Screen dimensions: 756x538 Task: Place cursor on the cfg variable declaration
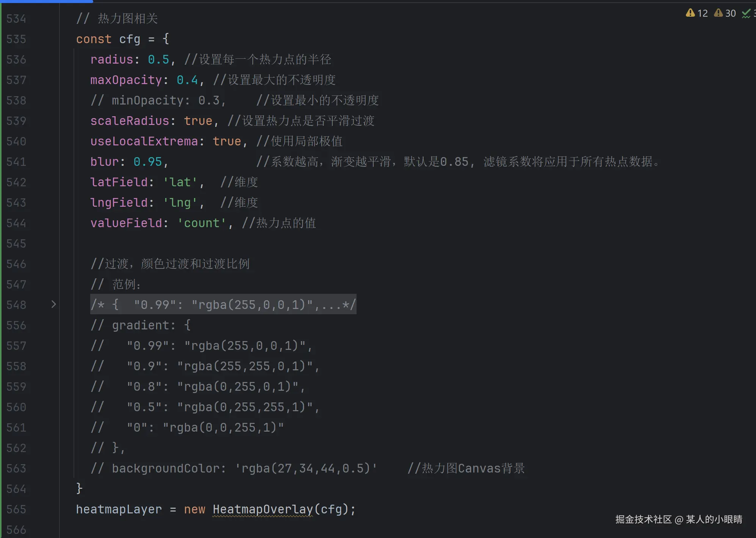coord(130,39)
